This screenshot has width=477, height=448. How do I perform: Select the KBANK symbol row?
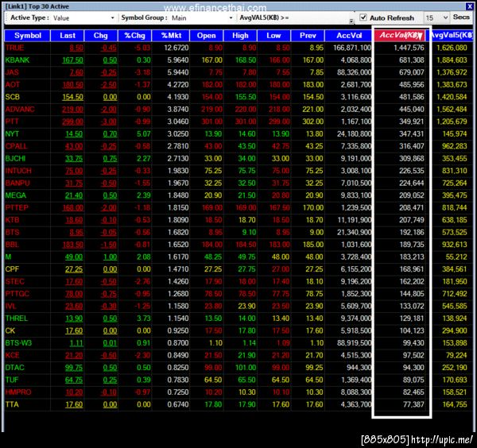pyautogui.click(x=238, y=60)
